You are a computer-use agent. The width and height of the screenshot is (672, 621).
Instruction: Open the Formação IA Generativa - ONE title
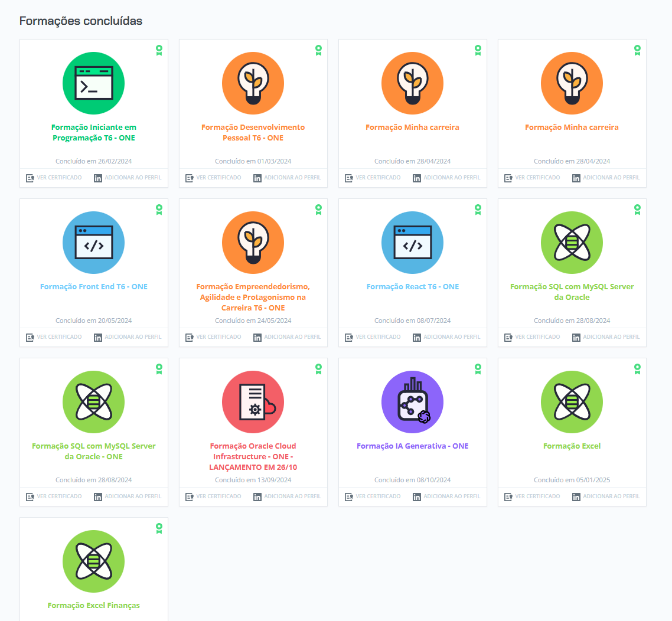[413, 446]
